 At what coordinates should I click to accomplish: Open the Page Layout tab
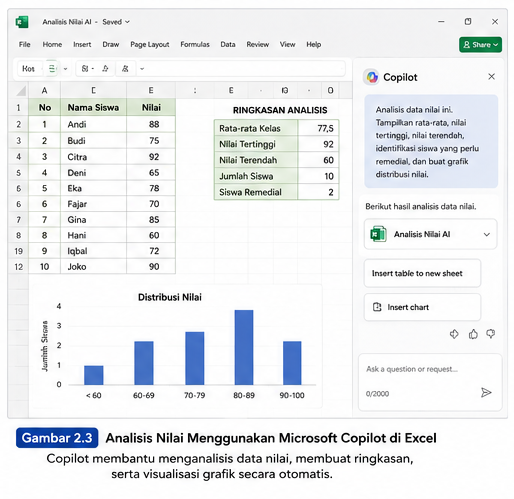[150, 44]
